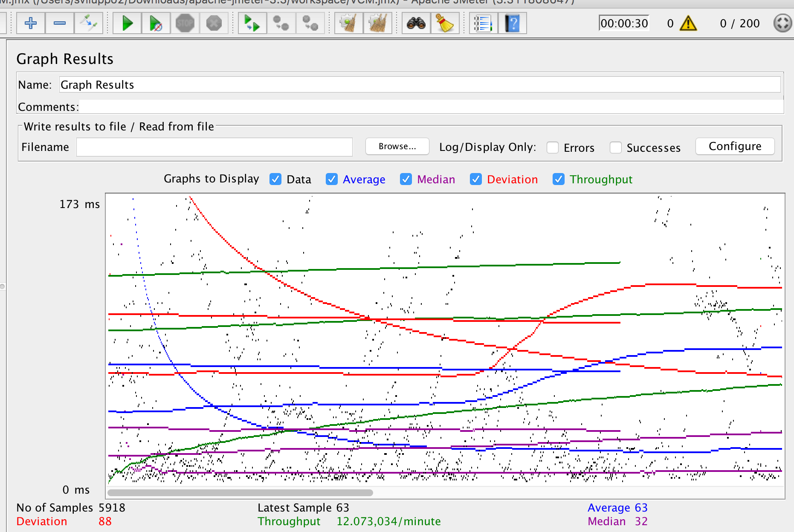Viewport: 794px width, 532px height.
Task: Click the Shutdown test X icon
Action: pyautogui.click(x=214, y=23)
